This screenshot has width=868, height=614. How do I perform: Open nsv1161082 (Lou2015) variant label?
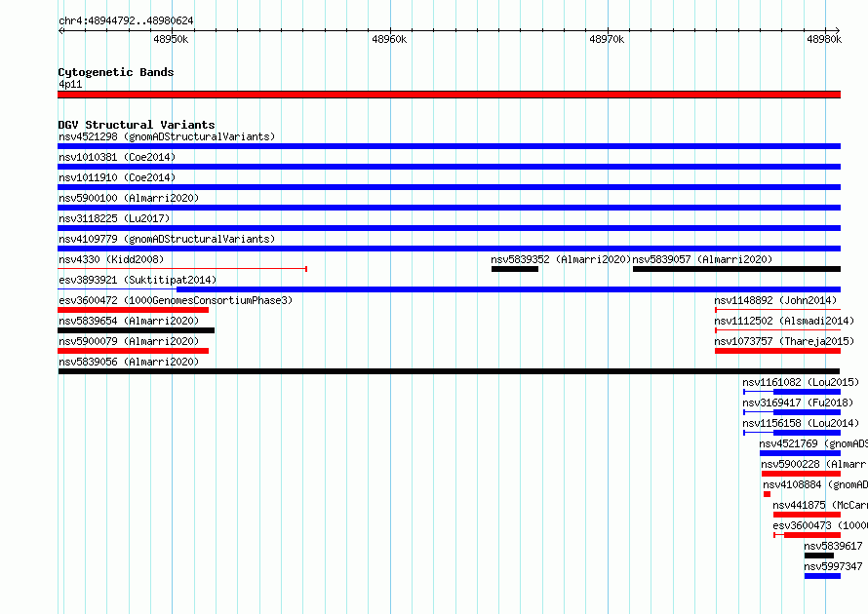(801, 382)
